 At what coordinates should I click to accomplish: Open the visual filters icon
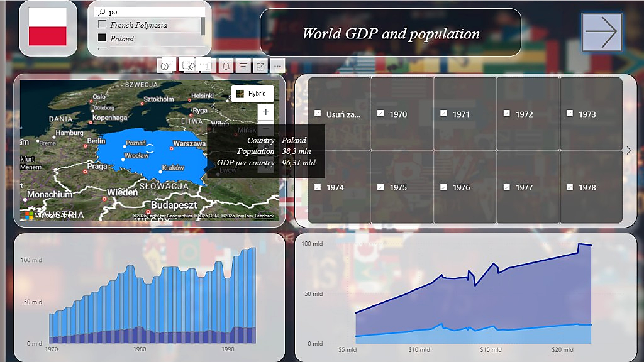[243, 65]
